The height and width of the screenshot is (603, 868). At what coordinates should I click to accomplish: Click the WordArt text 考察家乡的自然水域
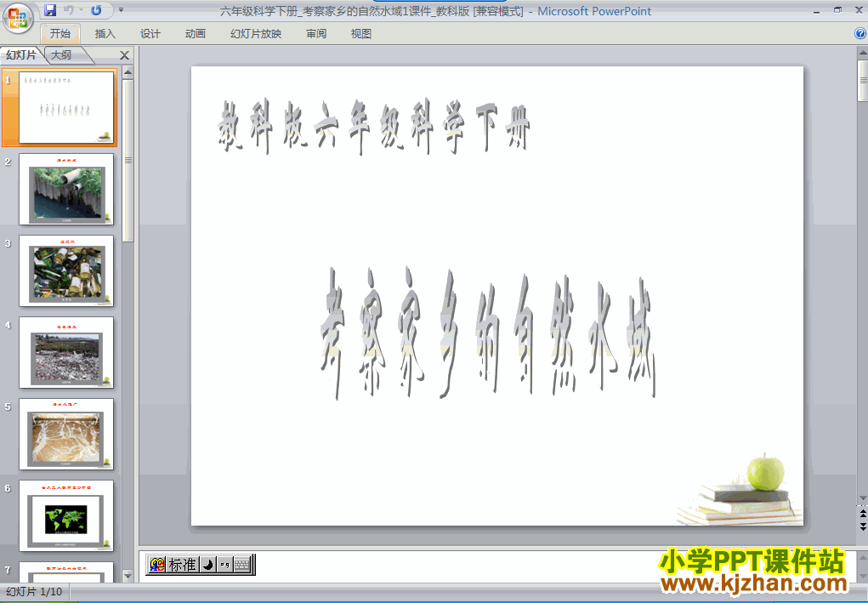[488, 333]
